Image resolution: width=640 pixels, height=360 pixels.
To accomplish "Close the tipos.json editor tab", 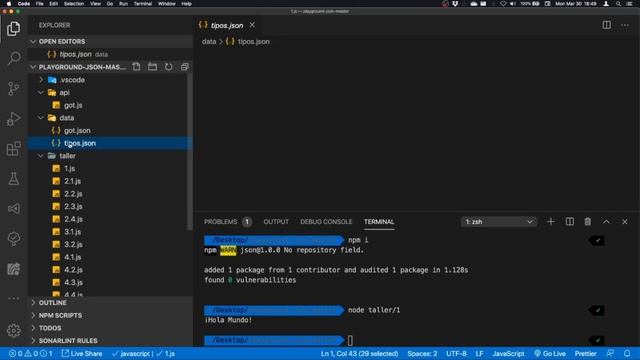I will [252, 25].
